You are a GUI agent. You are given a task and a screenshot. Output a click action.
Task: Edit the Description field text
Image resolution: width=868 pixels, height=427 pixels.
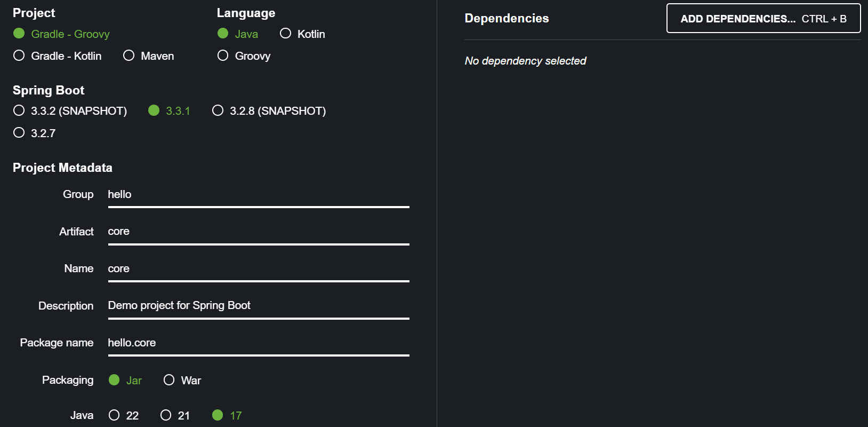tap(258, 306)
